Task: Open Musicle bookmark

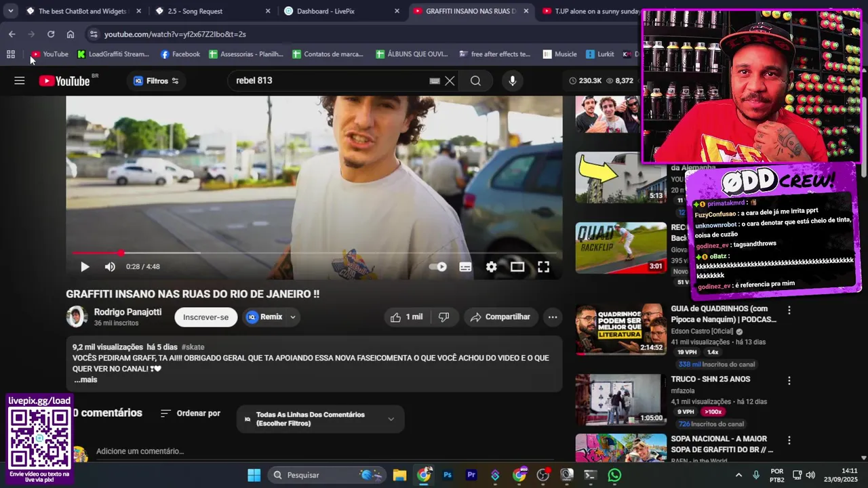Action: click(x=559, y=54)
